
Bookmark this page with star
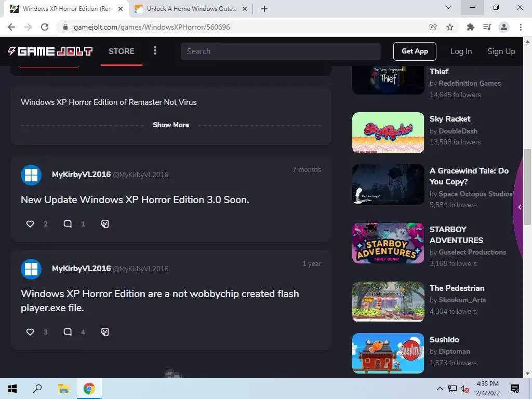click(450, 27)
